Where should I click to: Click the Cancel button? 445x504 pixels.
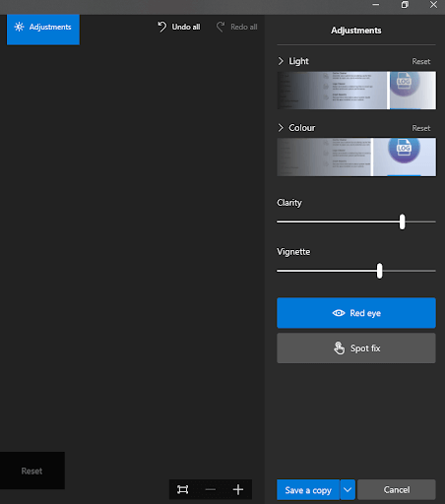click(397, 489)
